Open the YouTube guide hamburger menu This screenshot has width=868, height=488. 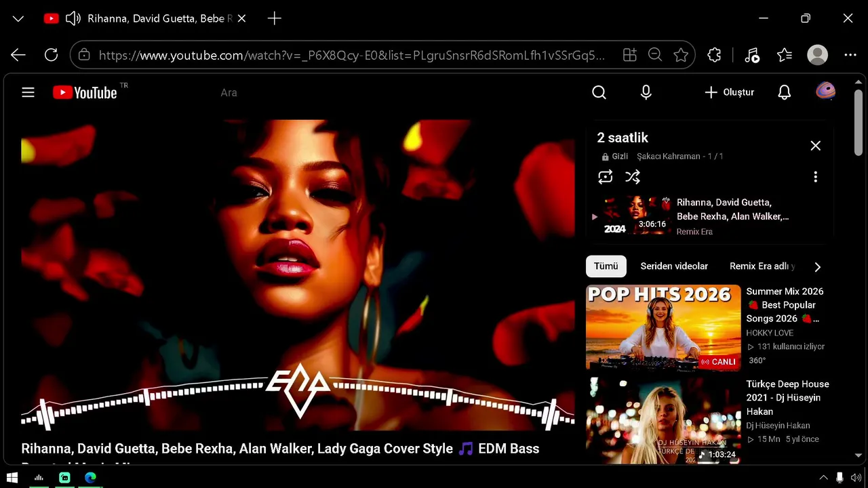point(28,92)
